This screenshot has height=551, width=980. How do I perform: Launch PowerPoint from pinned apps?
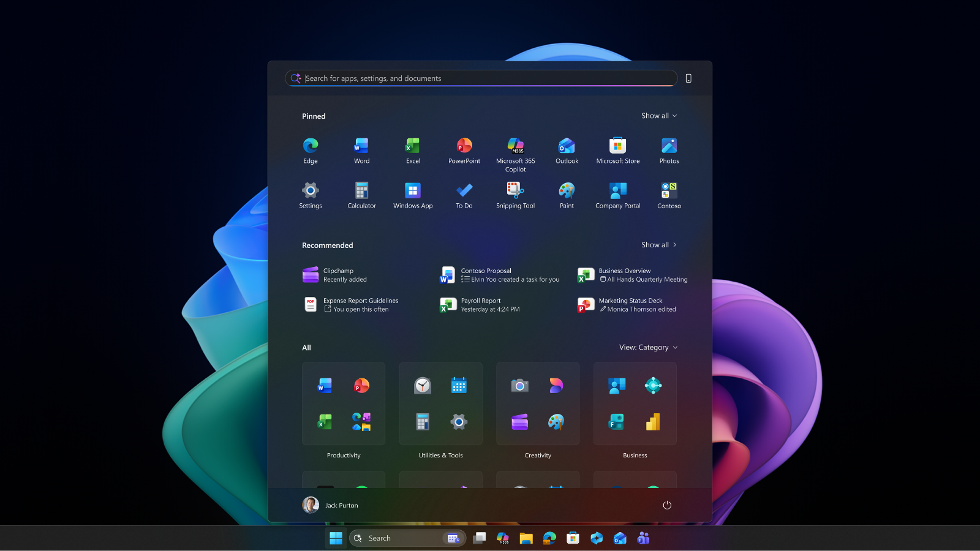click(464, 151)
